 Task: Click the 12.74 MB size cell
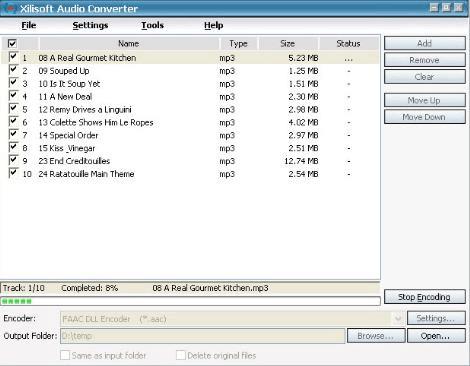301,161
